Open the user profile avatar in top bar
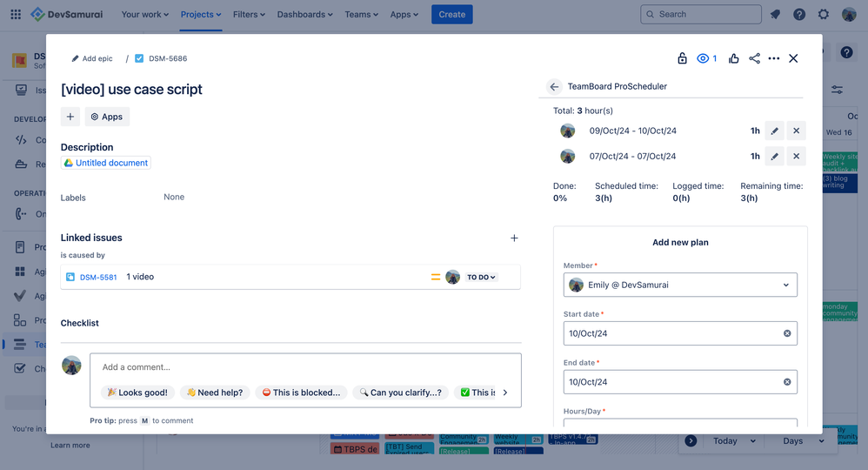Screen dimensions: 868x470 coord(849,15)
